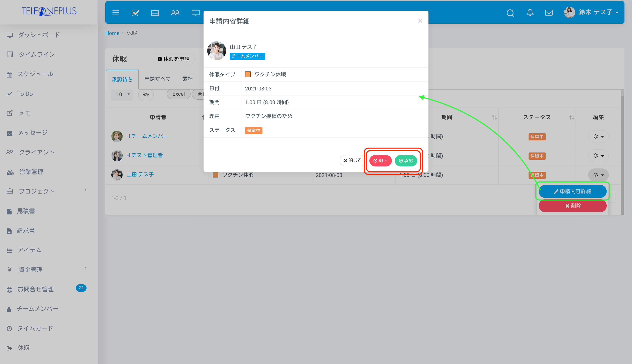Screen dimensions: 632x364
Task: Click the 申請者 column header
Action: [x=158, y=117]
